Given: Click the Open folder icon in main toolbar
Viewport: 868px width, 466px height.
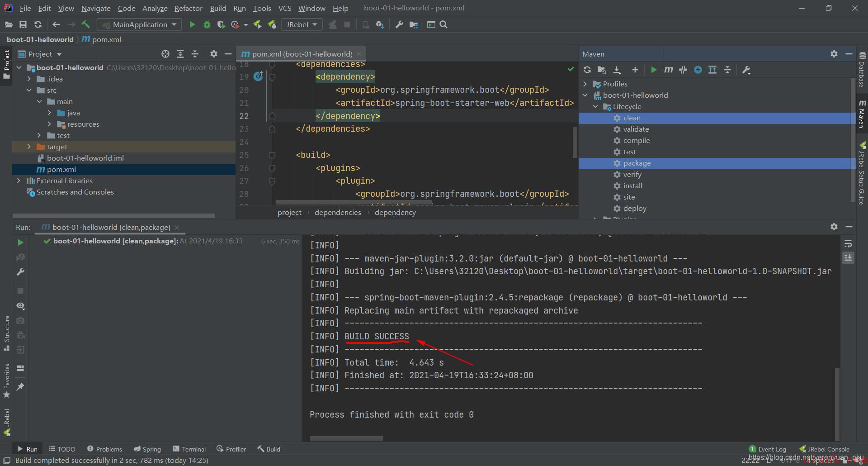Looking at the screenshot, I should click(9, 24).
